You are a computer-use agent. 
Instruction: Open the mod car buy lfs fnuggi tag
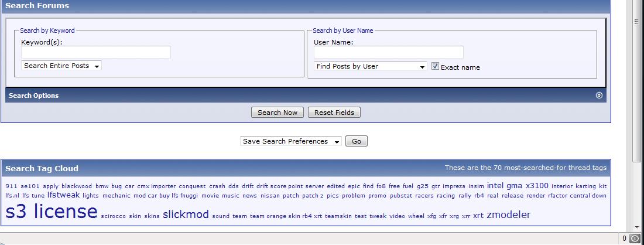point(166,196)
